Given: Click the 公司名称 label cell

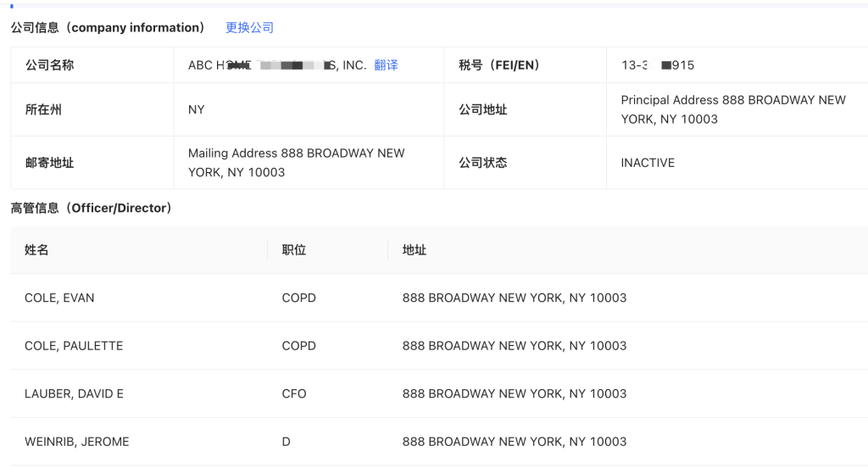Looking at the screenshot, I should (x=92, y=65).
